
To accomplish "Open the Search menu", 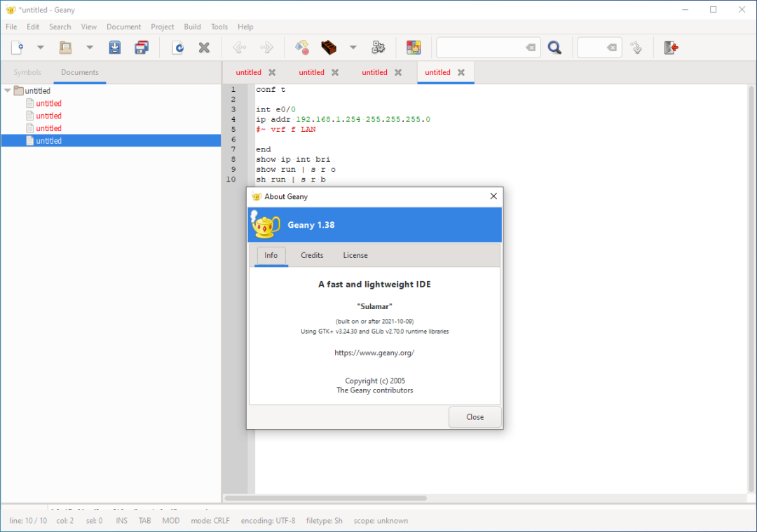I will (x=60, y=27).
